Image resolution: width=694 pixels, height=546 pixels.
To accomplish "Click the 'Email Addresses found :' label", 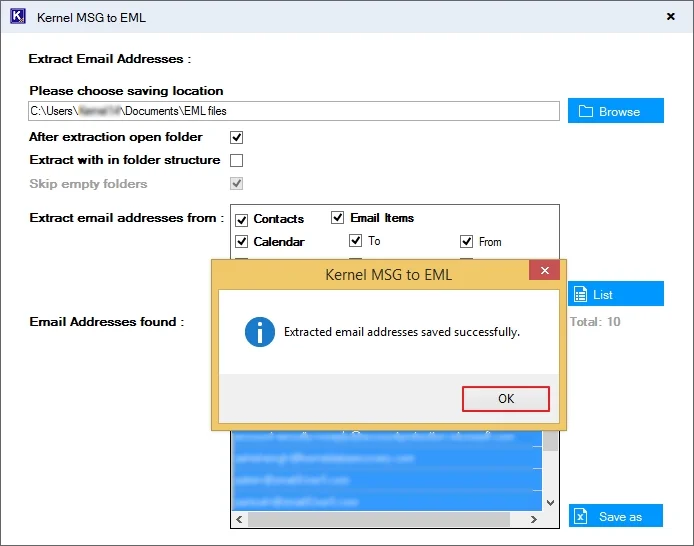I will (x=107, y=322).
